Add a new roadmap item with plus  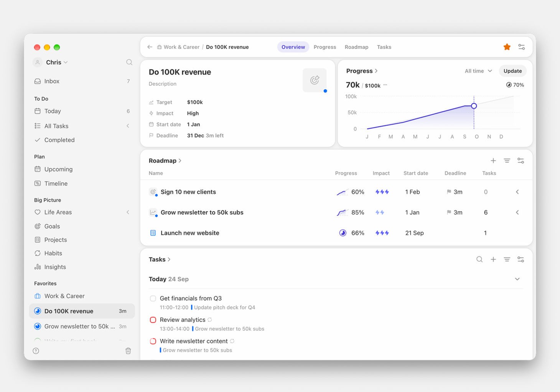pos(493,161)
